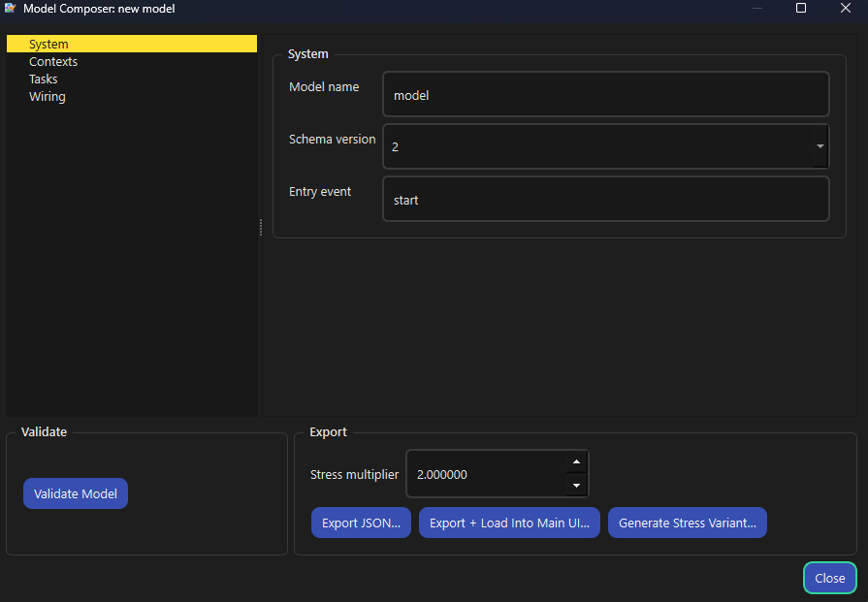Image resolution: width=868 pixels, height=602 pixels.
Task: Maximize the Model Composer window
Action: pos(800,8)
